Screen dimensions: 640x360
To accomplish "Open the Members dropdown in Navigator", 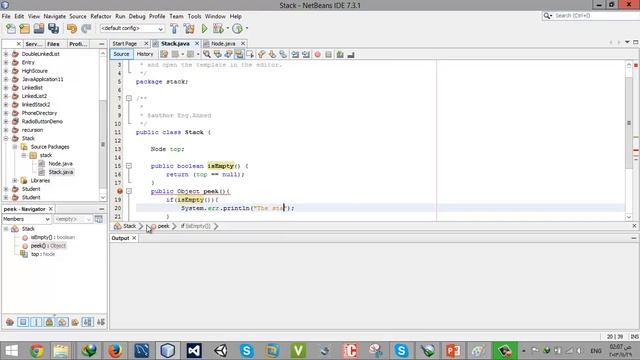I will tap(27, 219).
